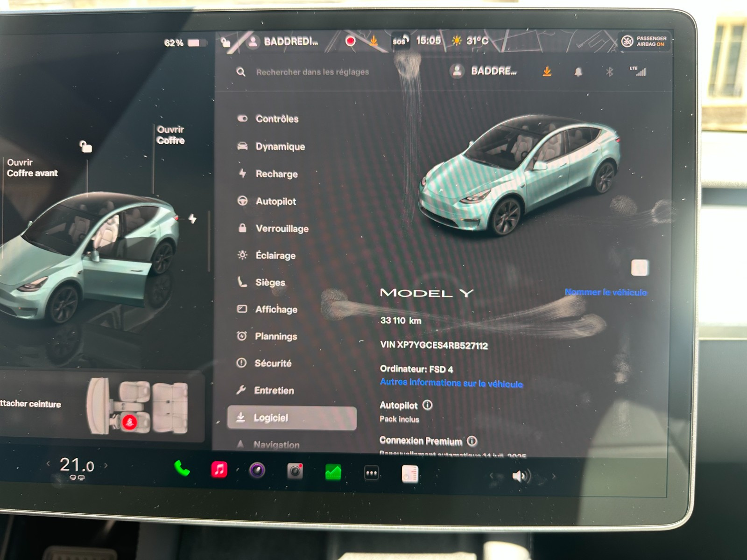Tap the lock icon in status bar
Viewport: 747px width, 560px height.
coord(226,42)
